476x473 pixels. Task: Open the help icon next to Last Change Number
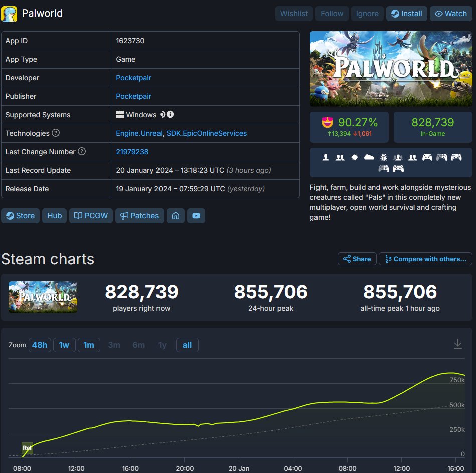click(x=82, y=151)
